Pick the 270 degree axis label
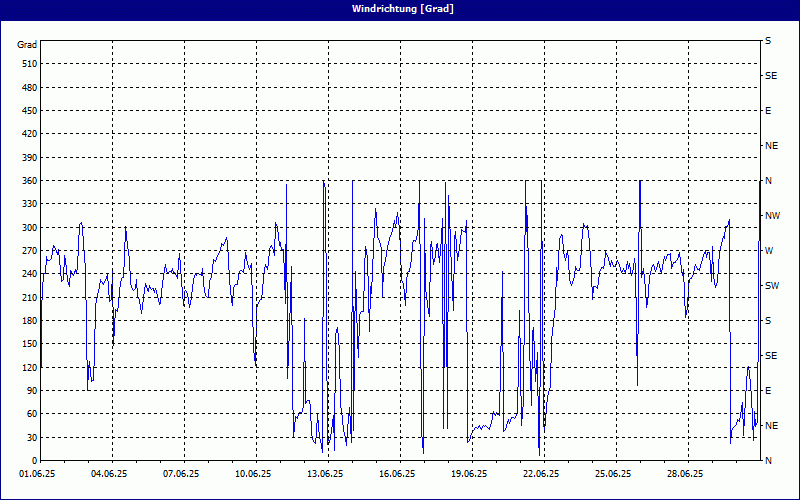Screen dimensions: 800x500 [27, 251]
